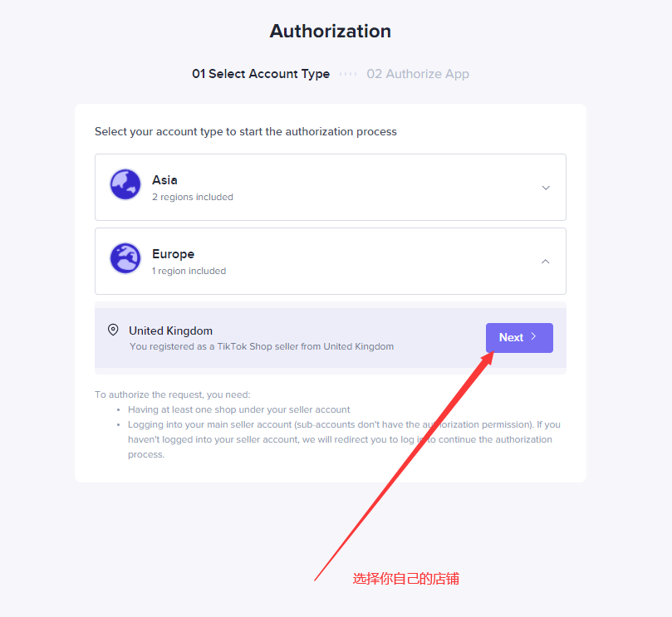Click the Europe globe icon
Image resolution: width=672 pixels, height=617 pixels.
pos(125,258)
